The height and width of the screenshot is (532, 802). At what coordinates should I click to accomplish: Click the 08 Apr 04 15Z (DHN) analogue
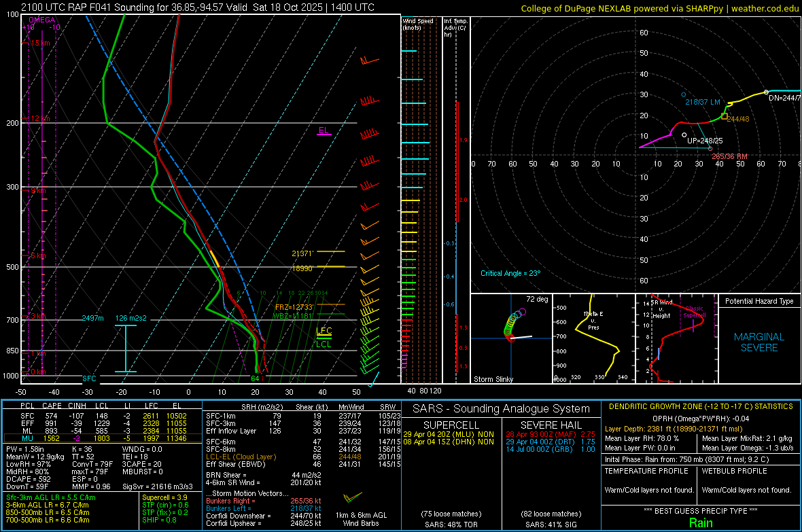pos(449,442)
